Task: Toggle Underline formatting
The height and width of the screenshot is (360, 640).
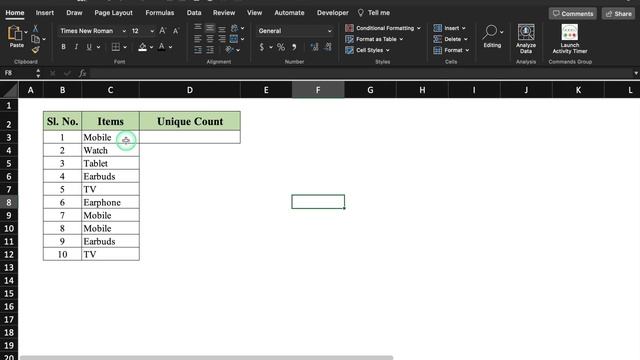Action: pos(89,47)
